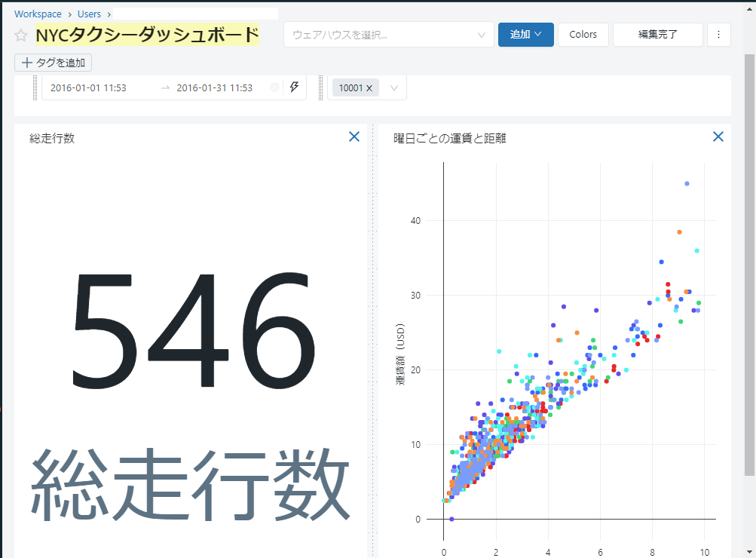Image resolution: width=756 pixels, height=558 pixels.
Task: Click the Colors button
Action: pyautogui.click(x=583, y=34)
